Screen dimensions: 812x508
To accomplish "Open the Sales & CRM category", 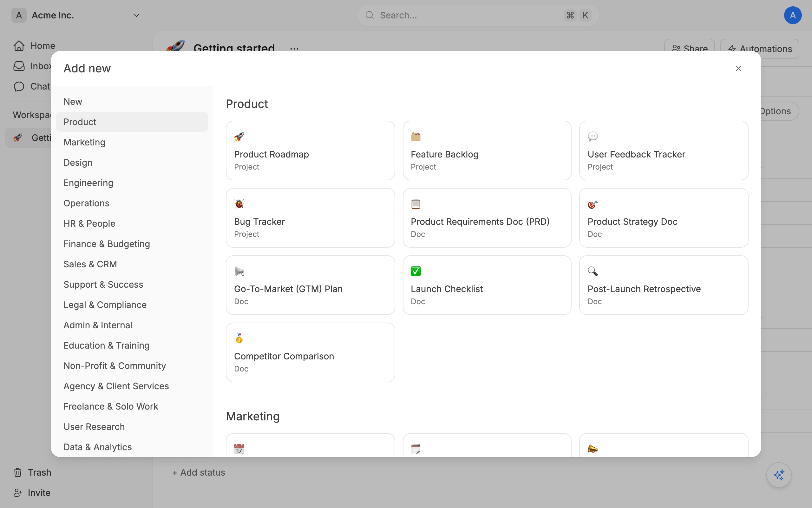I will click(132, 264).
